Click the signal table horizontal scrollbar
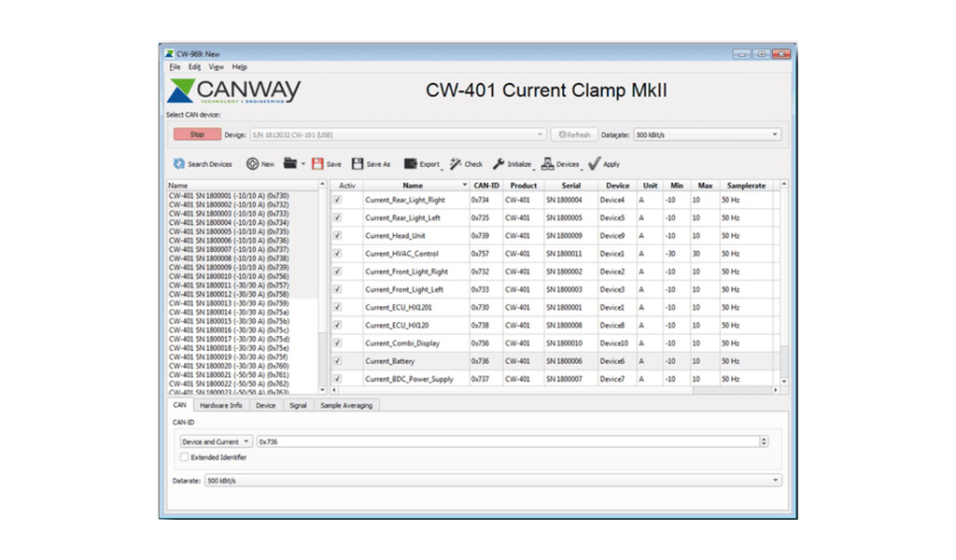The image size is (956, 560). [x=555, y=390]
